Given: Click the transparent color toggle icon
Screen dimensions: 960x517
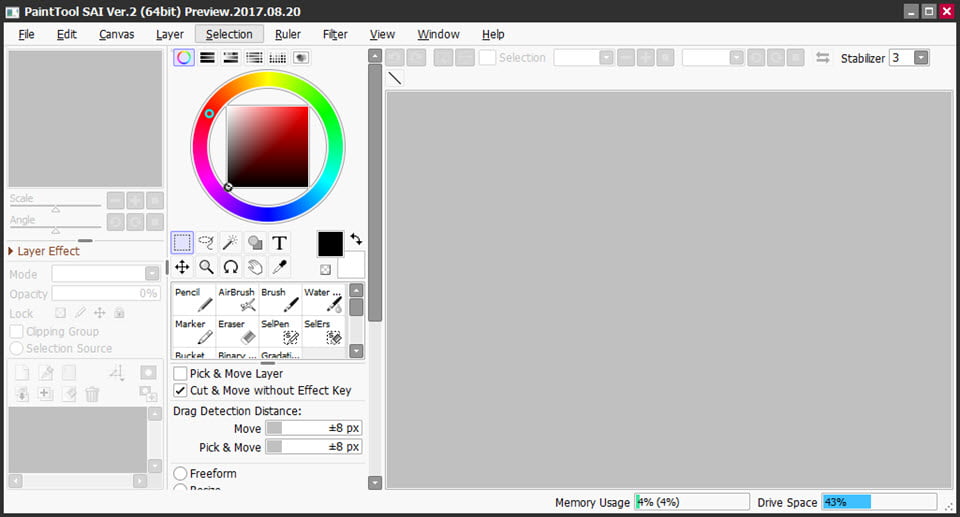Looking at the screenshot, I should (x=325, y=270).
